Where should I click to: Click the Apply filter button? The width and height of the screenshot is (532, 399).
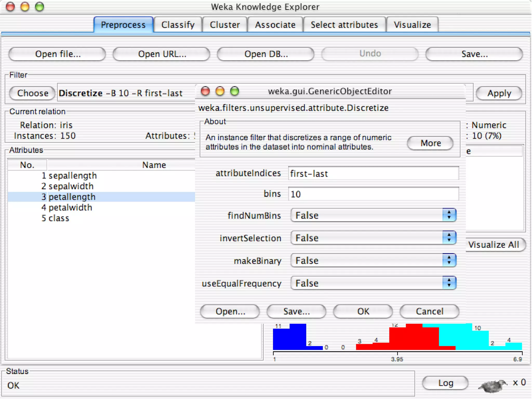pos(499,93)
